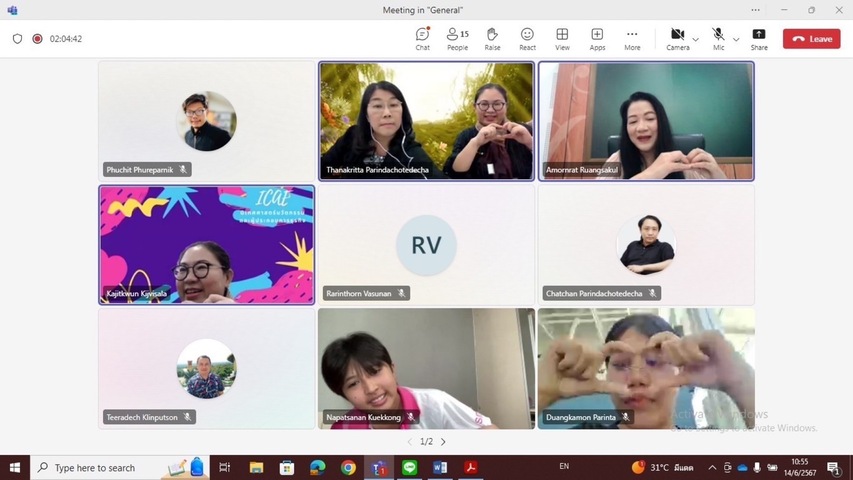The image size is (853, 480).
Task: Expand the camera options dropdown arrow
Action: pos(696,39)
